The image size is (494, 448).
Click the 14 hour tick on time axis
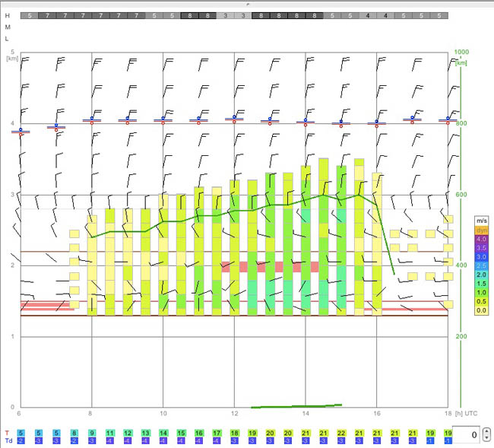coord(306,414)
